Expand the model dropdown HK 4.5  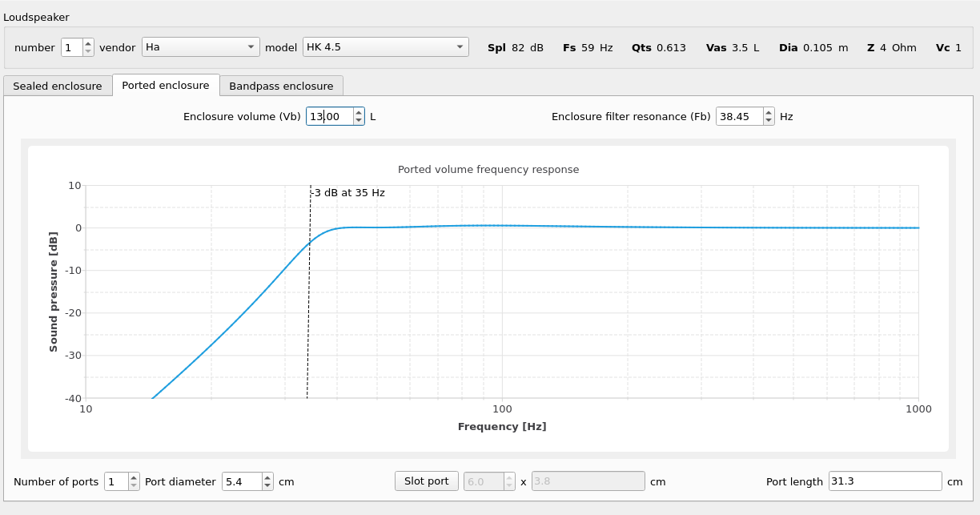click(385, 47)
